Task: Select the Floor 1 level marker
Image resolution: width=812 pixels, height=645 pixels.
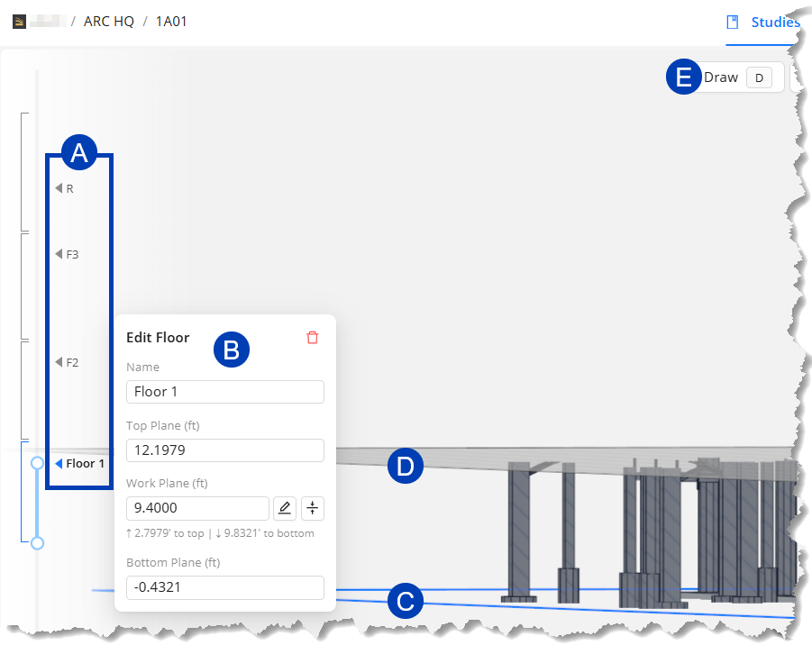Action: (79, 463)
